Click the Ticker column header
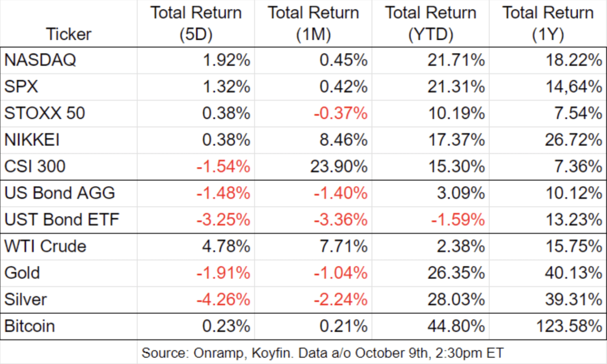607x364 pixels. point(68,34)
